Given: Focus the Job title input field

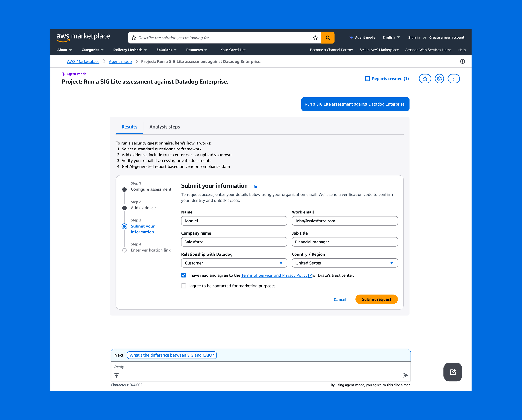Looking at the screenshot, I should 345,242.
